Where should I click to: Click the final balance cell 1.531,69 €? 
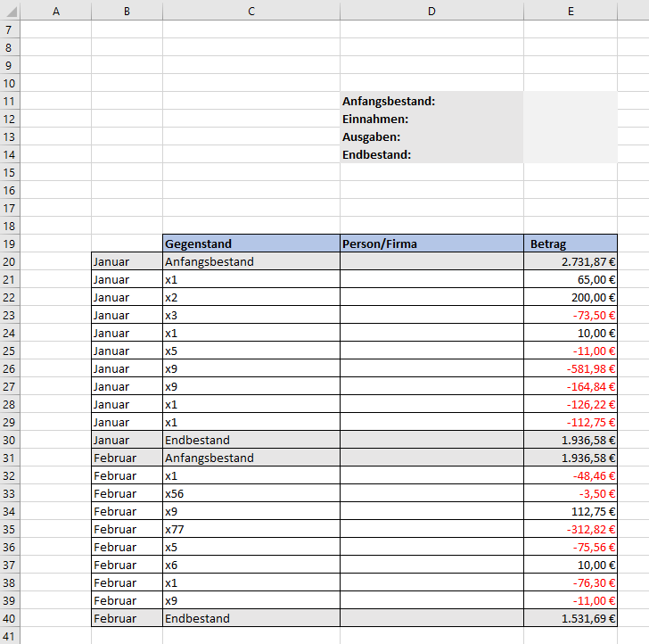pos(570,618)
